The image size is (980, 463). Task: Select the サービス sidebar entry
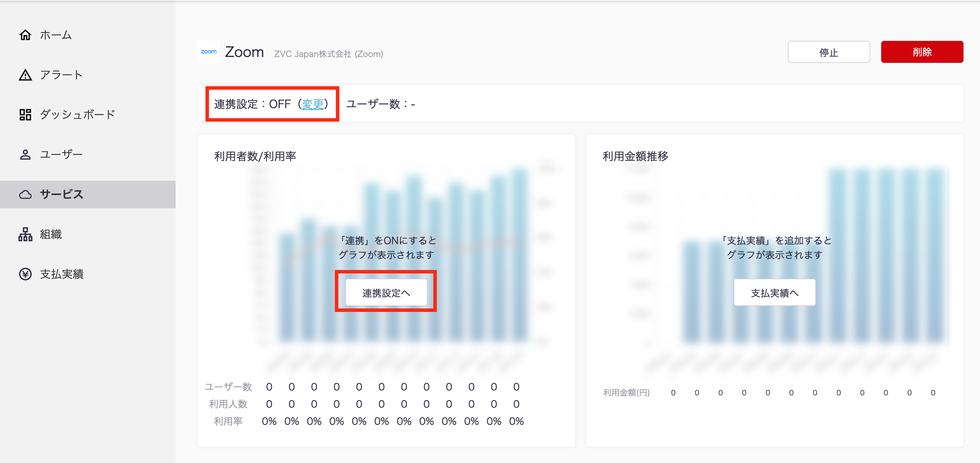pos(61,194)
